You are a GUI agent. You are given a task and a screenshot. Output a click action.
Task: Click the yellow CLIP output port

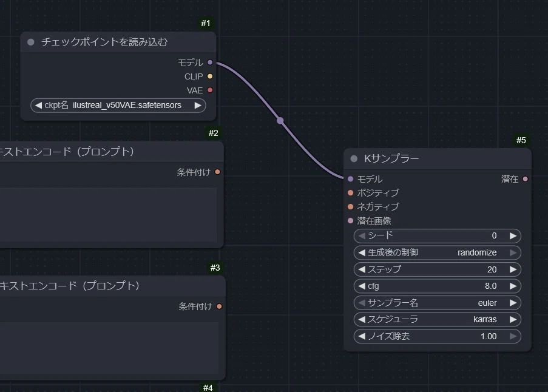210,76
